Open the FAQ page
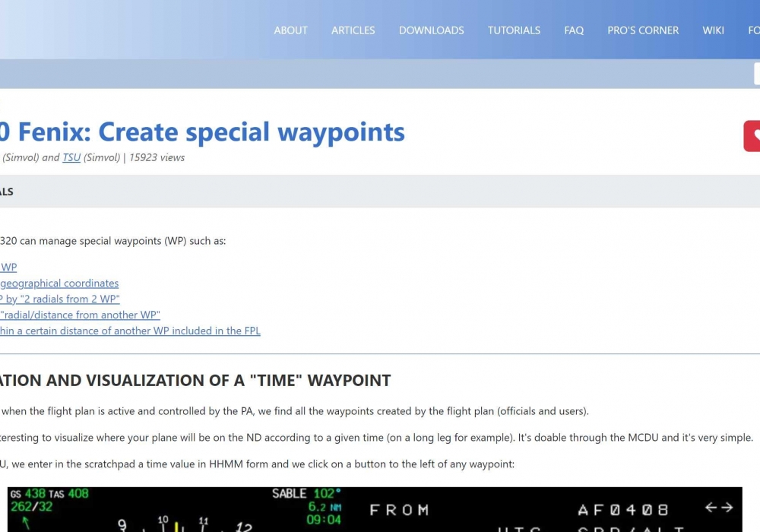This screenshot has width=760, height=532. pyautogui.click(x=574, y=30)
